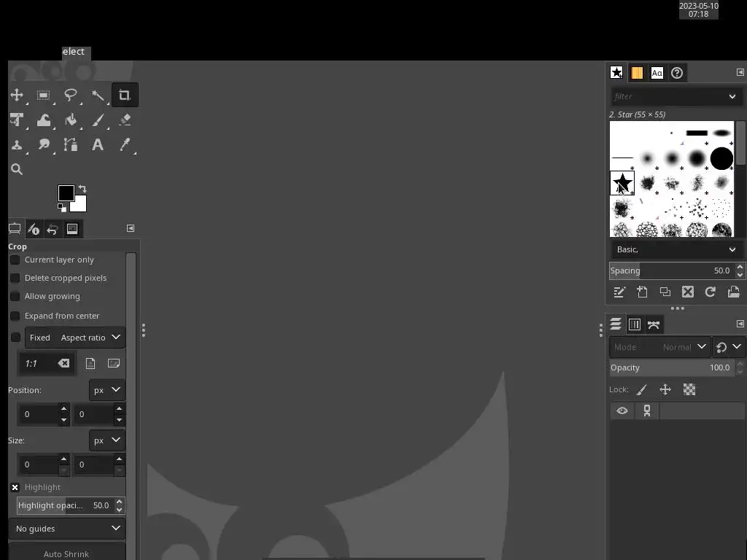Click the foreground color swatch
Viewport: 747px width, 560px height.
point(66,193)
